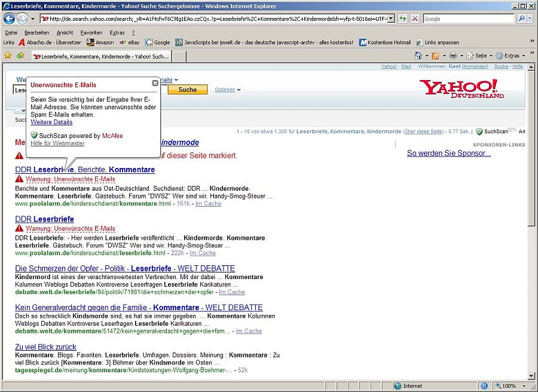The image size is (538, 392).
Task: Click the Anmelden sign-in link
Action: pyautogui.click(x=475, y=66)
